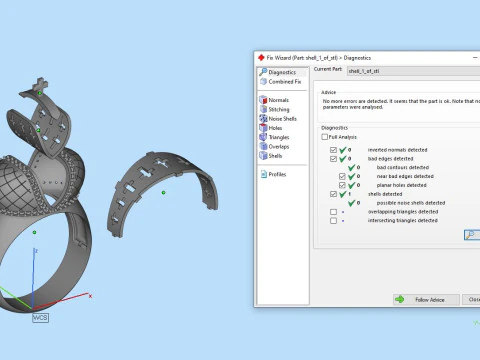
Task: Open the Diagnostics menu entry
Action: [282, 72]
